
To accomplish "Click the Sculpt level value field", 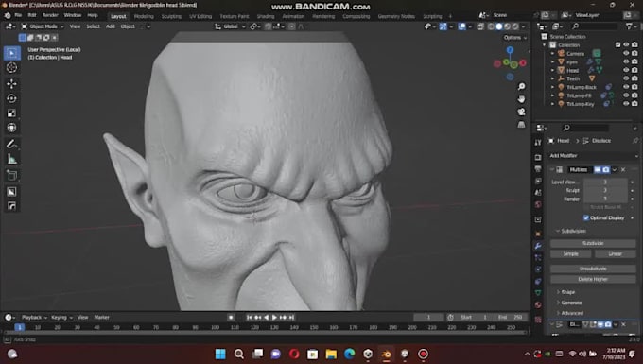I will tap(605, 191).
